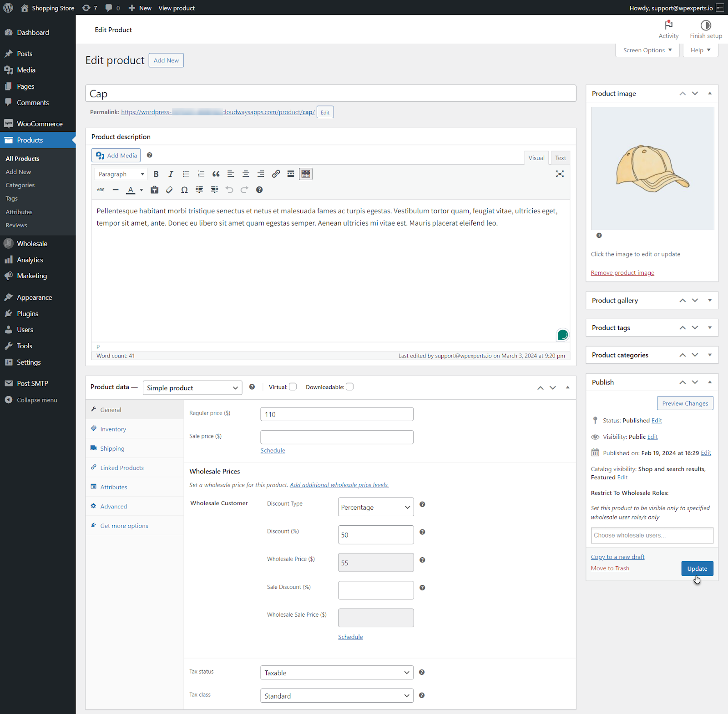Click the Move to Trash link
The image size is (728, 714).
pos(610,568)
